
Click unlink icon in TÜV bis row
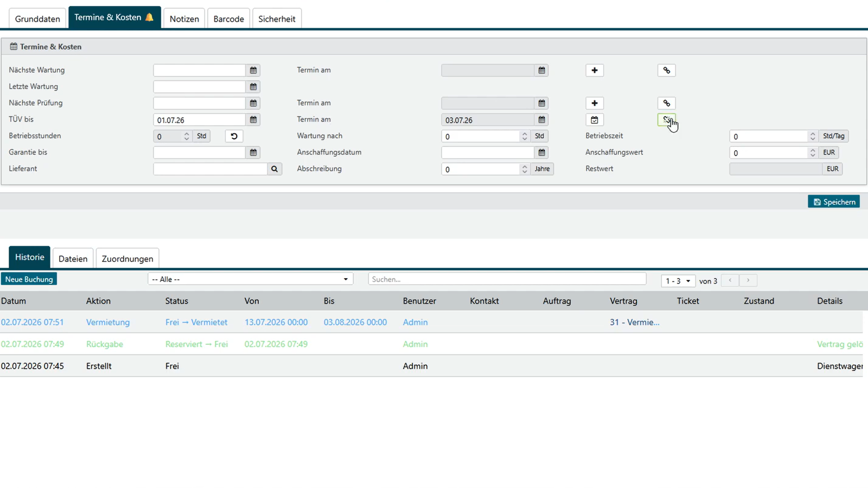(667, 120)
